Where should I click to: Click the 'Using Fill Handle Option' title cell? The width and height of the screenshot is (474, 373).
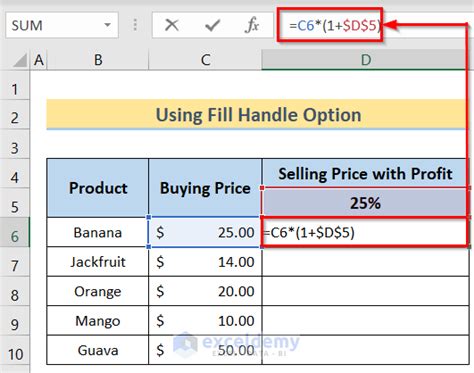point(258,114)
